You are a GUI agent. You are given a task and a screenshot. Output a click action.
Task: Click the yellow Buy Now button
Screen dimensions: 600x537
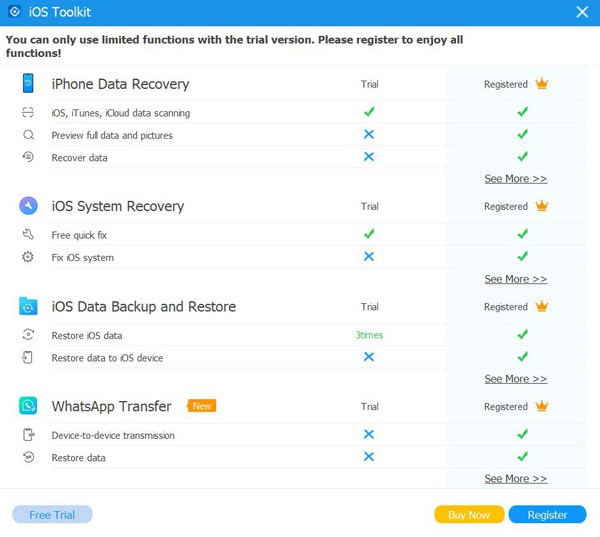(x=469, y=515)
